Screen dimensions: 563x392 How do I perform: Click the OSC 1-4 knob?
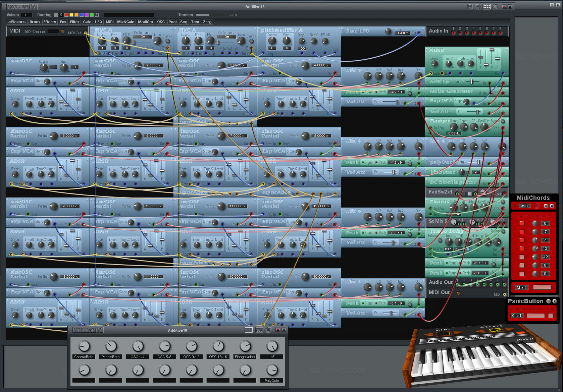pos(138,346)
